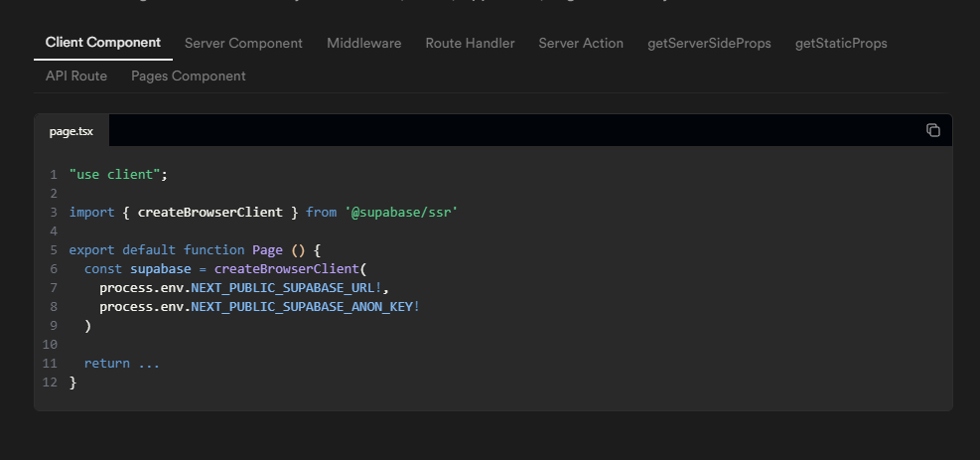Copy the page.tsx code snippet

[932, 130]
